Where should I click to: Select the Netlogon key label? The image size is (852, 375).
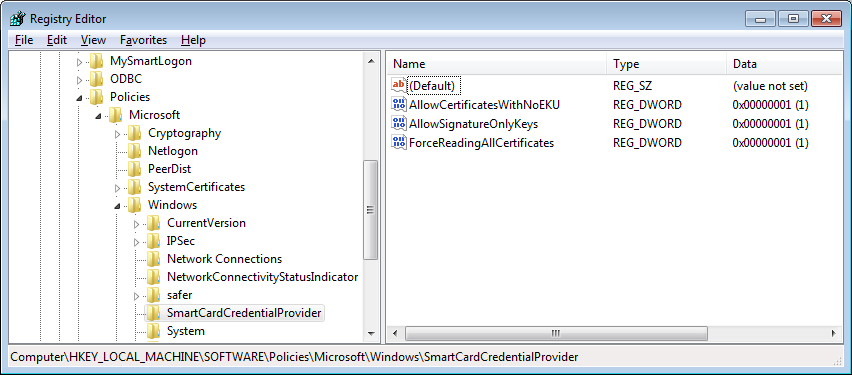(173, 151)
